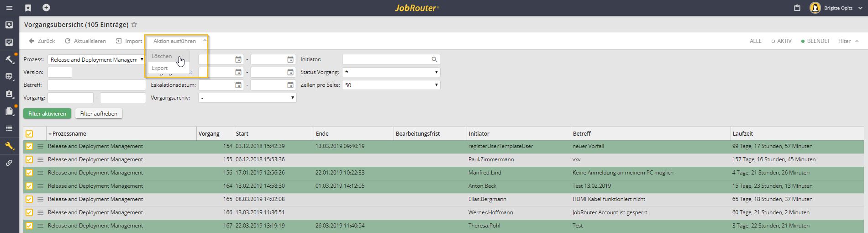The height and width of the screenshot is (233, 868).
Task: Filter by AKTIV status
Action: [x=782, y=41]
